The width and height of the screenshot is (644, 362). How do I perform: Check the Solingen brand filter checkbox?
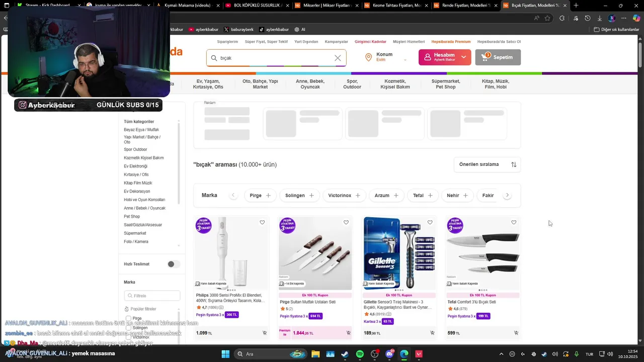(128, 328)
